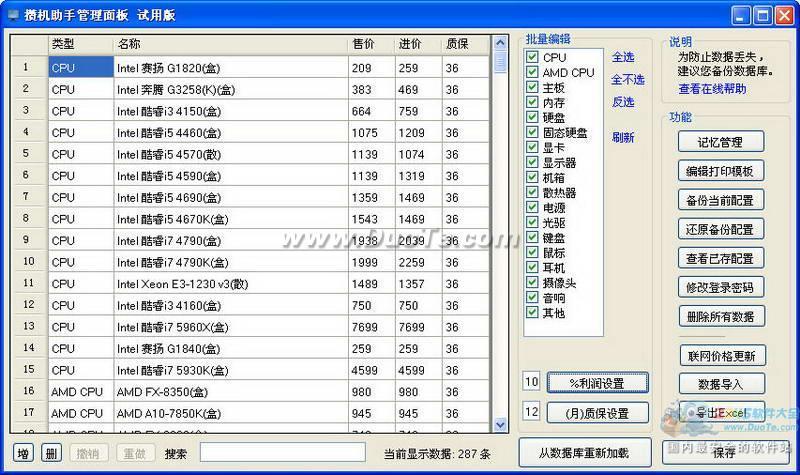This screenshot has width=800, height=475.
Task: Toggle the 耳机 checkbox
Action: tap(532, 267)
